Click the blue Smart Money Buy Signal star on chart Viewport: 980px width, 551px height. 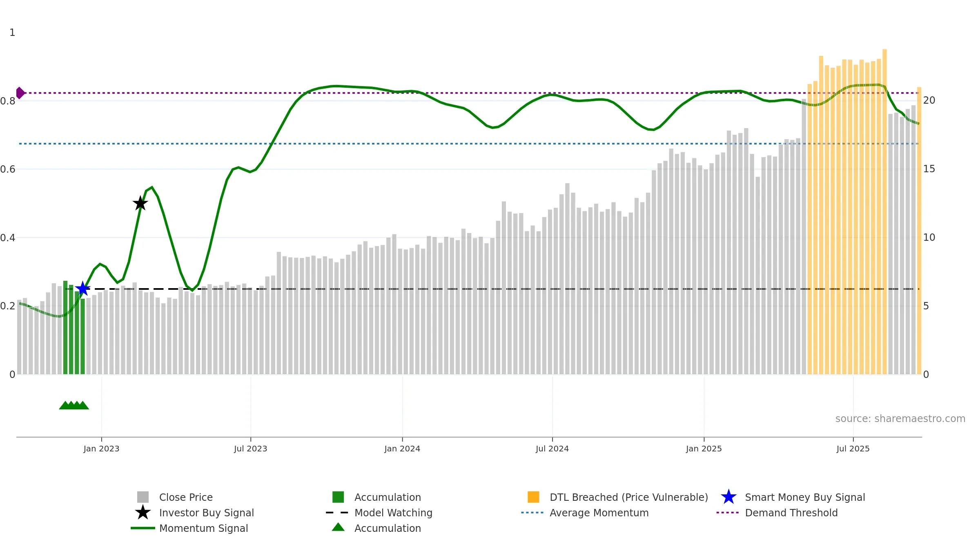point(83,289)
